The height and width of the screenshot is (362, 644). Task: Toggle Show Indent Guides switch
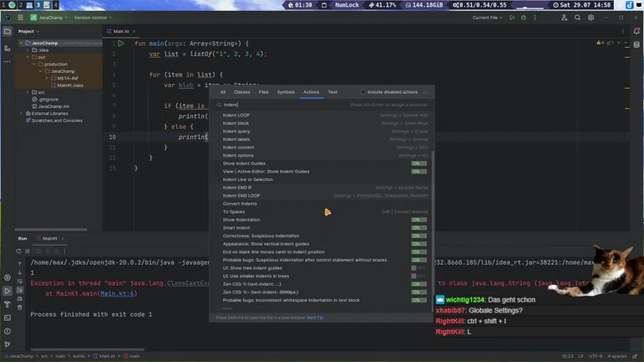coord(419,163)
